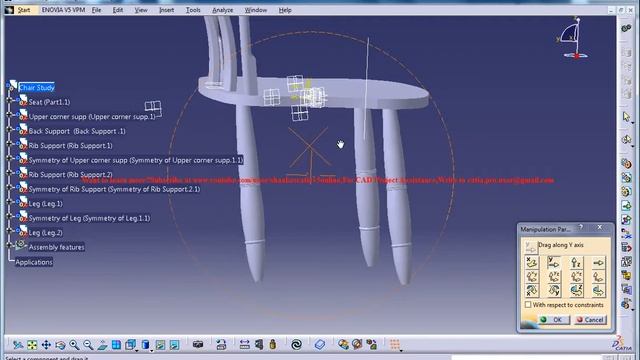The width and height of the screenshot is (640, 360).
Task: Open the Window menu
Action: [256, 10]
